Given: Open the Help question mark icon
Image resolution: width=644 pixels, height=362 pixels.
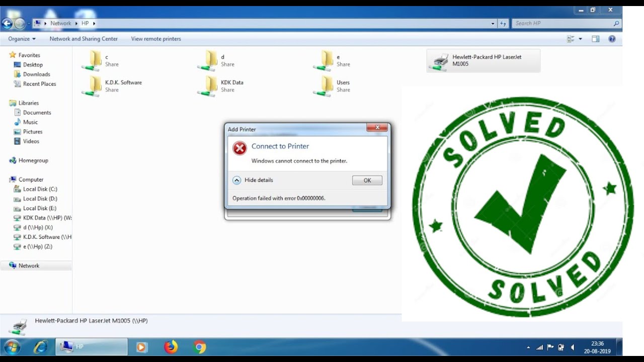Looking at the screenshot, I should pyautogui.click(x=612, y=39).
